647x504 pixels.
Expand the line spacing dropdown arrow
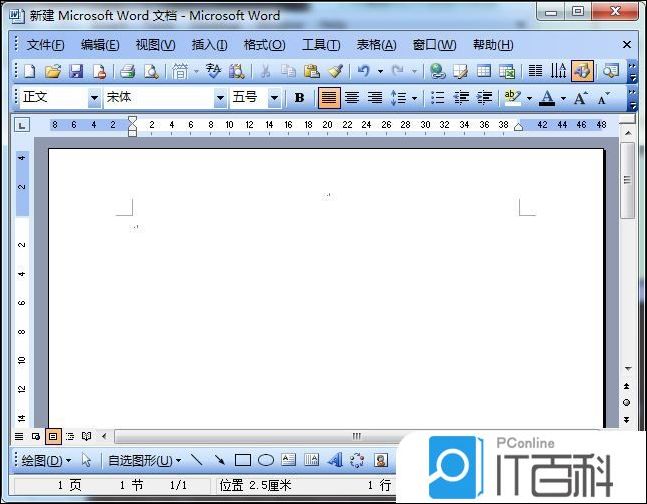[414, 98]
